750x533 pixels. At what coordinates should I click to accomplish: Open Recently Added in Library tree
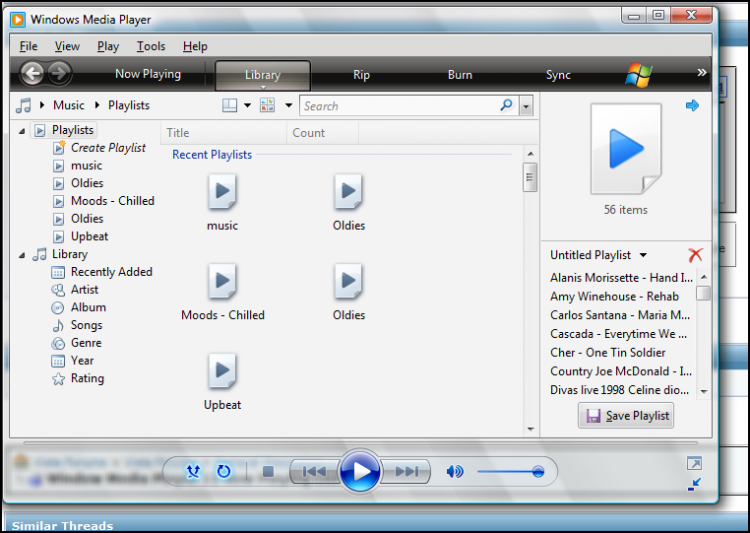(111, 272)
